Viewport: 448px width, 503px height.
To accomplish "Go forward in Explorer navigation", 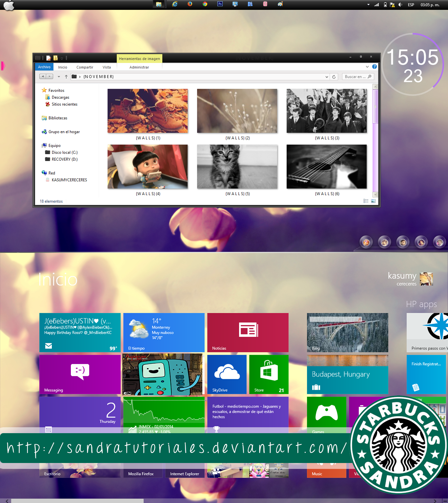I will point(50,76).
